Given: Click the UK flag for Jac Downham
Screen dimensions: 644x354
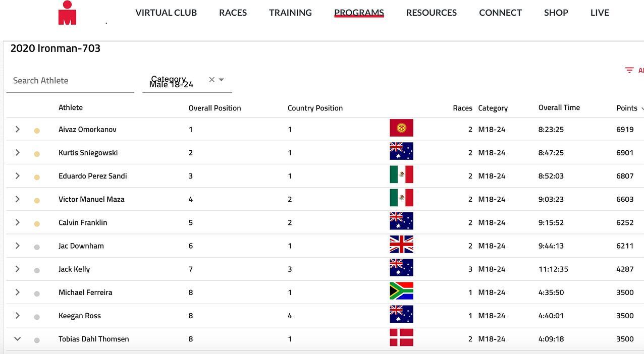Looking at the screenshot, I should click(401, 245).
